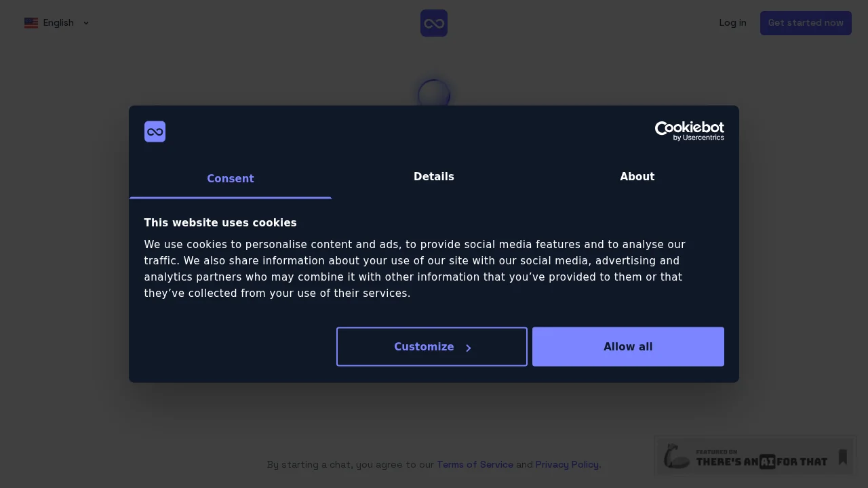Open the Privacy Policy link
868x488 pixels.
point(567,465)
